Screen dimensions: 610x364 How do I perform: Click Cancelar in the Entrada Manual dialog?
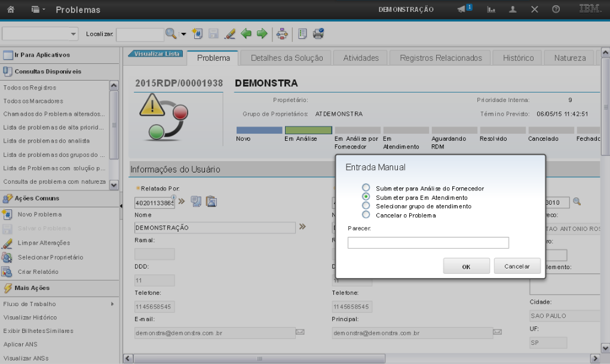pyautogui.click(x=517, y=266)
